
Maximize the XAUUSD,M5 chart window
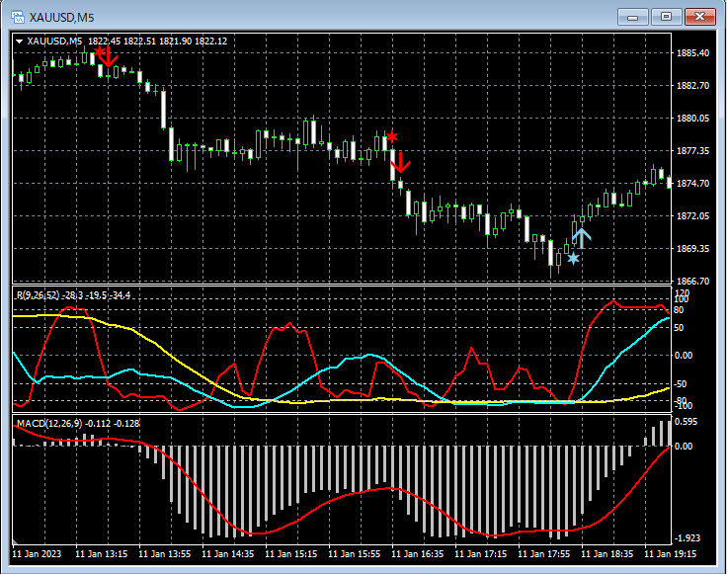pyautogui.click(x=667, y=16)
